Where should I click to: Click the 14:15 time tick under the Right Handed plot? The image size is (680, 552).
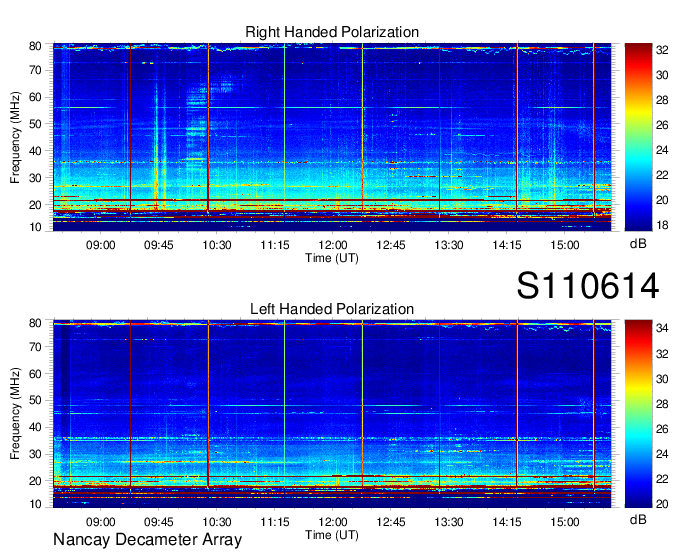tap(507, 245)
